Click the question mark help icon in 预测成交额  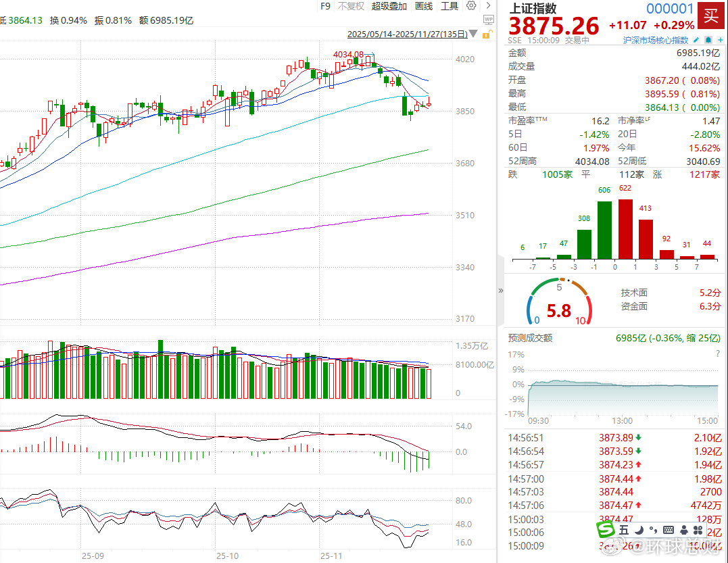[x=718, y=353]
